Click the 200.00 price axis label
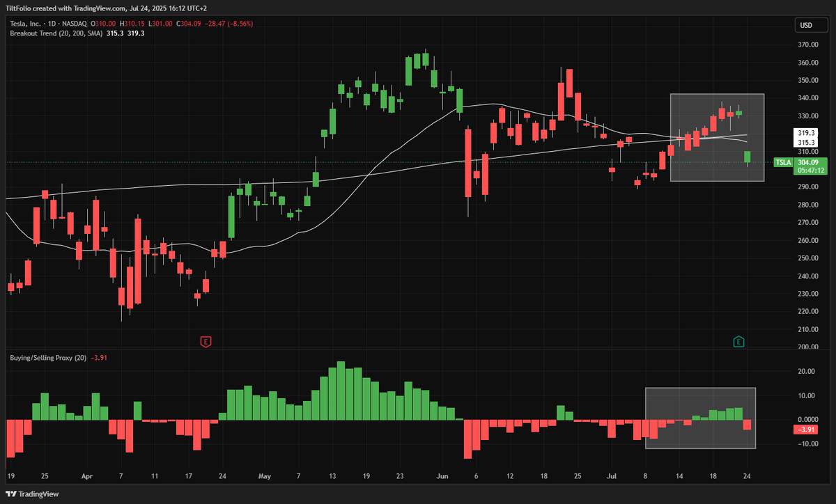836x504 pixels. [x=808, y=347]
